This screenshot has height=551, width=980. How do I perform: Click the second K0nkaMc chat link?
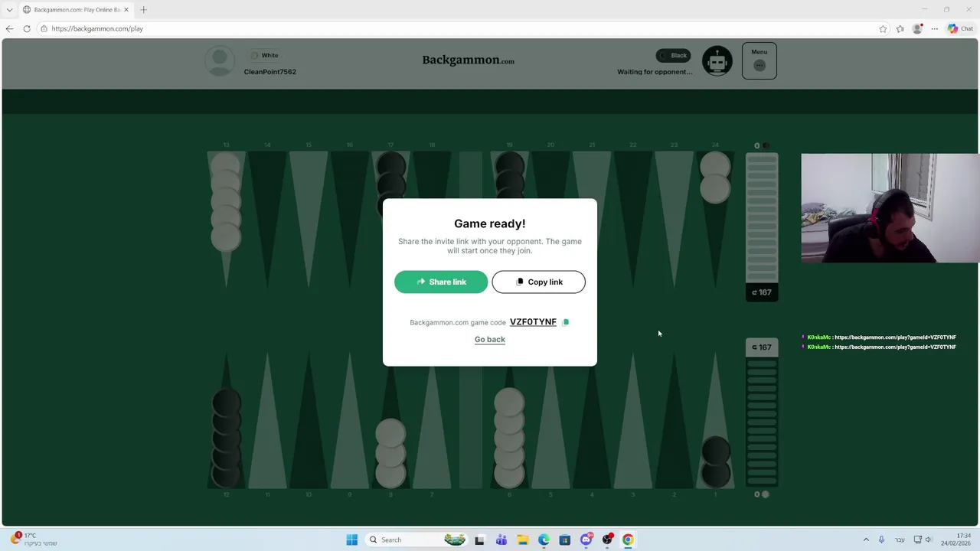click(895, 347)
